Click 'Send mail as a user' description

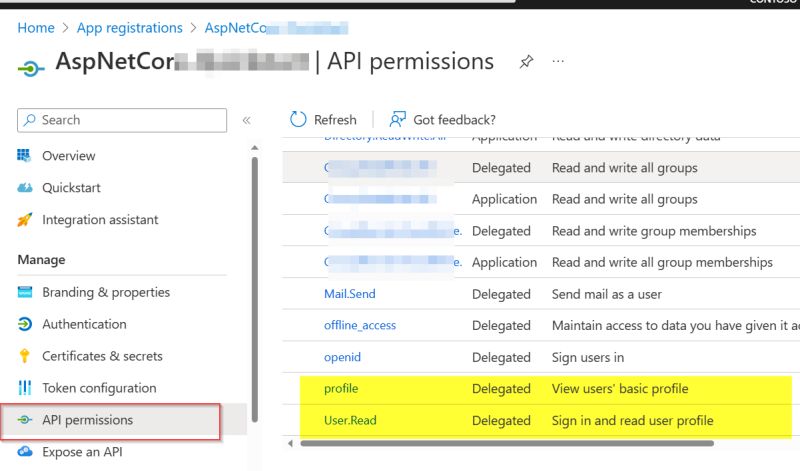(607, 294)
